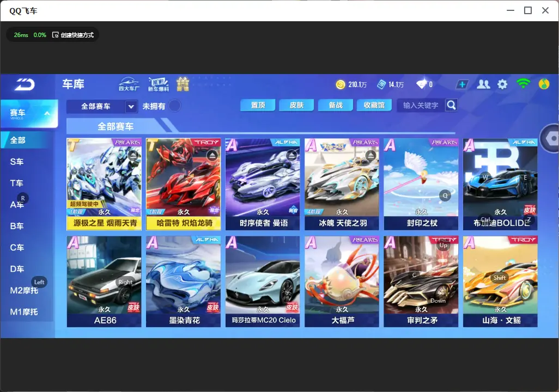Select the 大福芦 car card
Viewport: 559px width, 392px height.
click(342, 281)
